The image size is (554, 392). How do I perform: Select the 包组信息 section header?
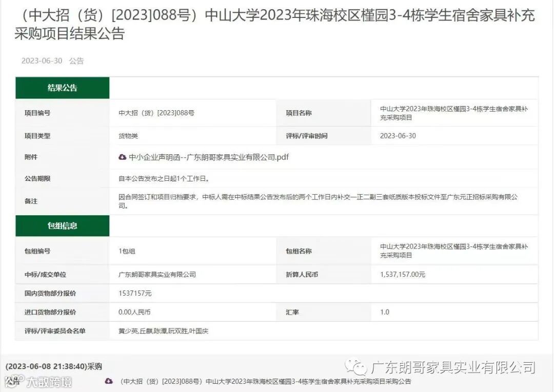[x=63, y=226]
